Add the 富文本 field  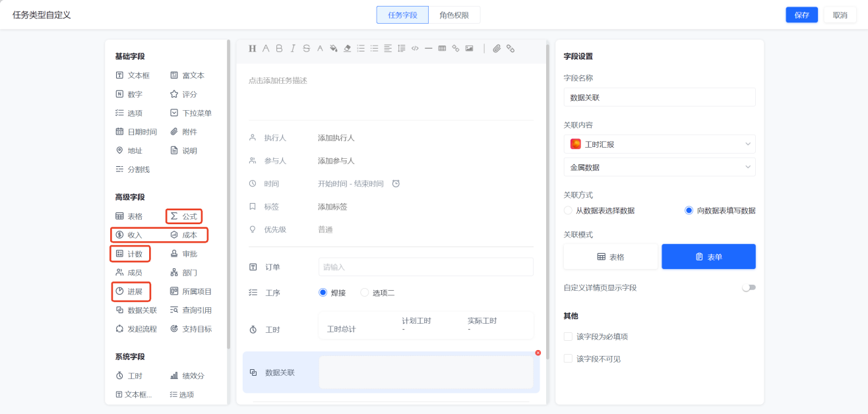[187, 75]
